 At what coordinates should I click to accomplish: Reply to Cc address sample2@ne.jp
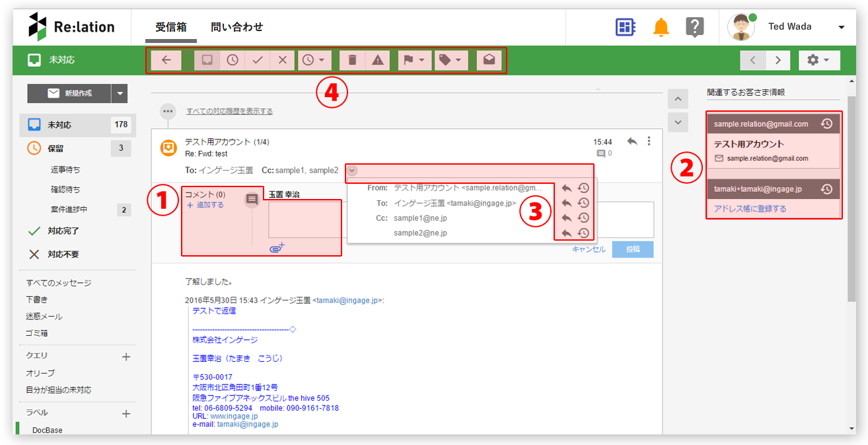click(567, 233)
